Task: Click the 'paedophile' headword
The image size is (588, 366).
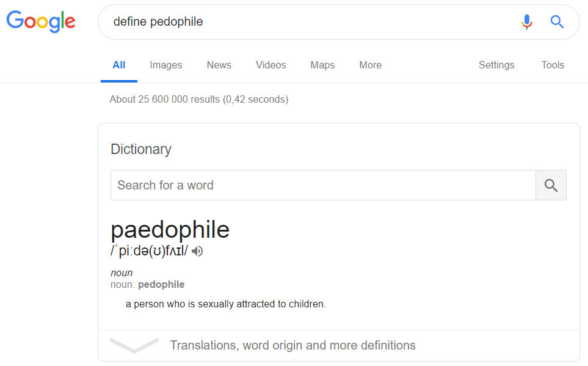Action: coord(170,230)
